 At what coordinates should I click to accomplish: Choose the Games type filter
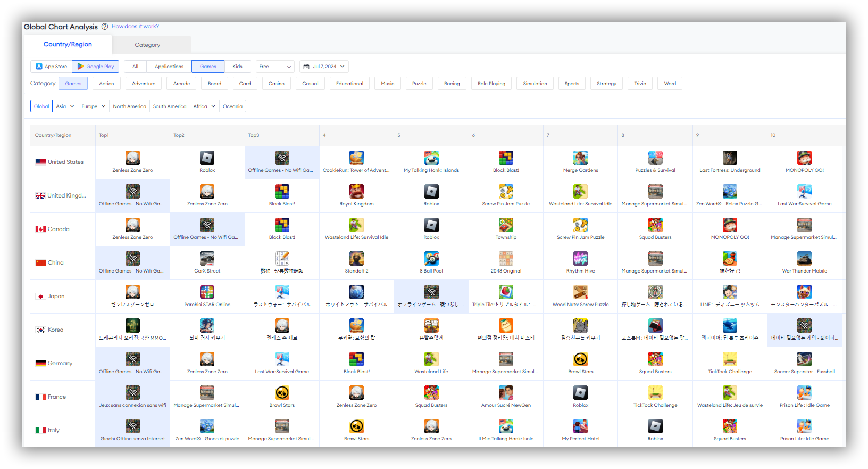[x=208, y=67]
